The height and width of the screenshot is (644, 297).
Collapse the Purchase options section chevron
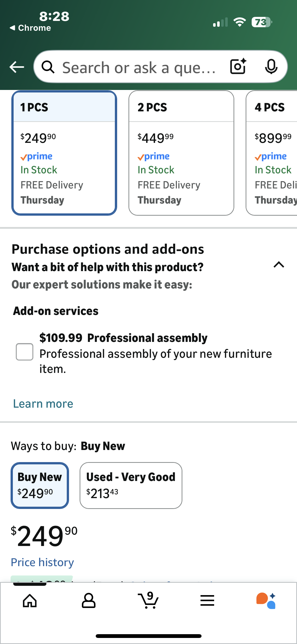279,265
